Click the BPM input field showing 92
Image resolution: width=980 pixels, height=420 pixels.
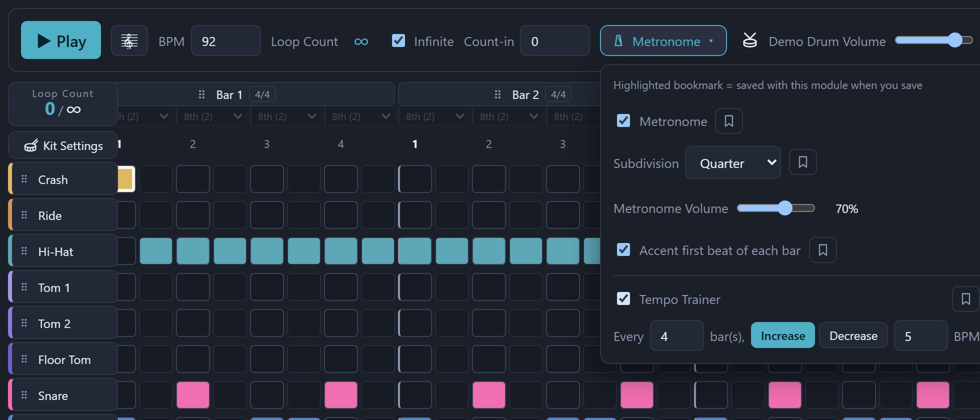[x=225, y=41]
